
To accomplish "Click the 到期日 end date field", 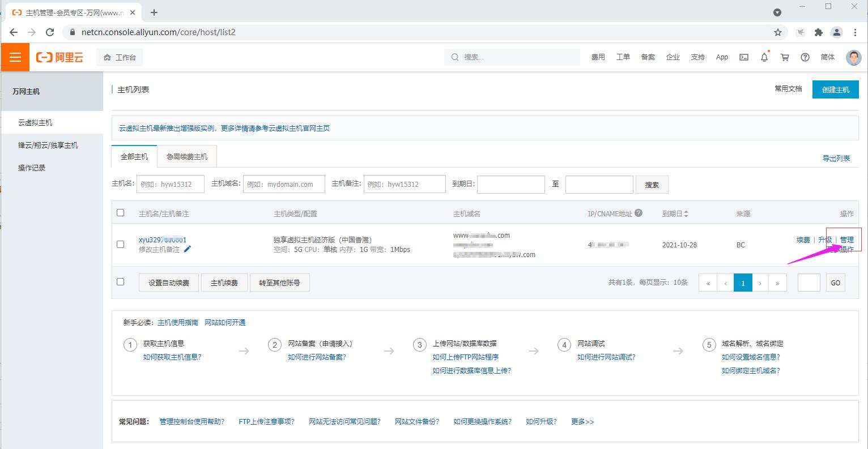I will [599, 185].
